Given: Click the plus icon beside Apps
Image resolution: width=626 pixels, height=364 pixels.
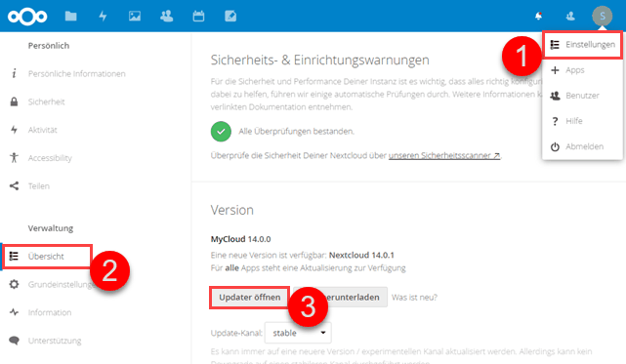Looking at the screenshot, I should (555, 70).
